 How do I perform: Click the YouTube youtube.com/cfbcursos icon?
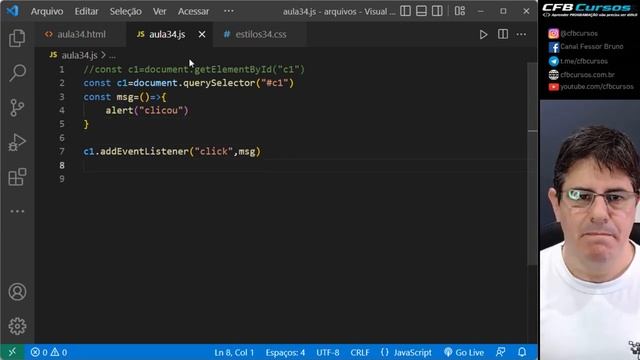(x=553, y=87)
